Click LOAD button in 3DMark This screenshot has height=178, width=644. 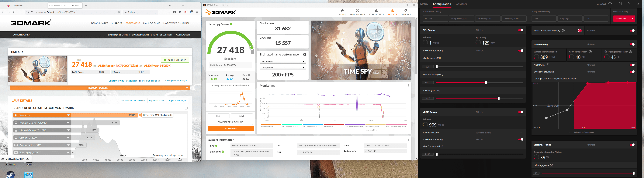tap(219, 116)
